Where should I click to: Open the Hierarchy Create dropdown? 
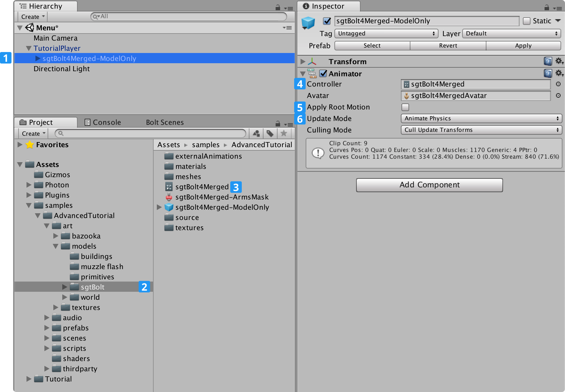click(x=33, y=17)
